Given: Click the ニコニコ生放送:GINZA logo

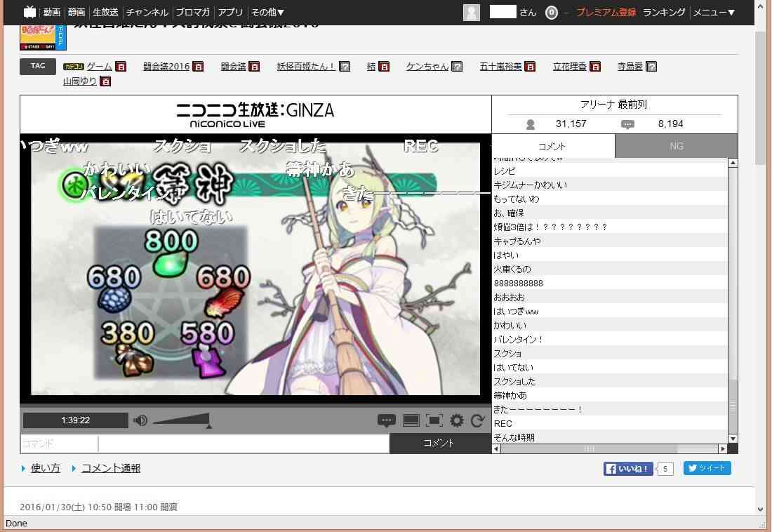Looking at the screenshot, I should pyautogui.click(x=255, y=115).
